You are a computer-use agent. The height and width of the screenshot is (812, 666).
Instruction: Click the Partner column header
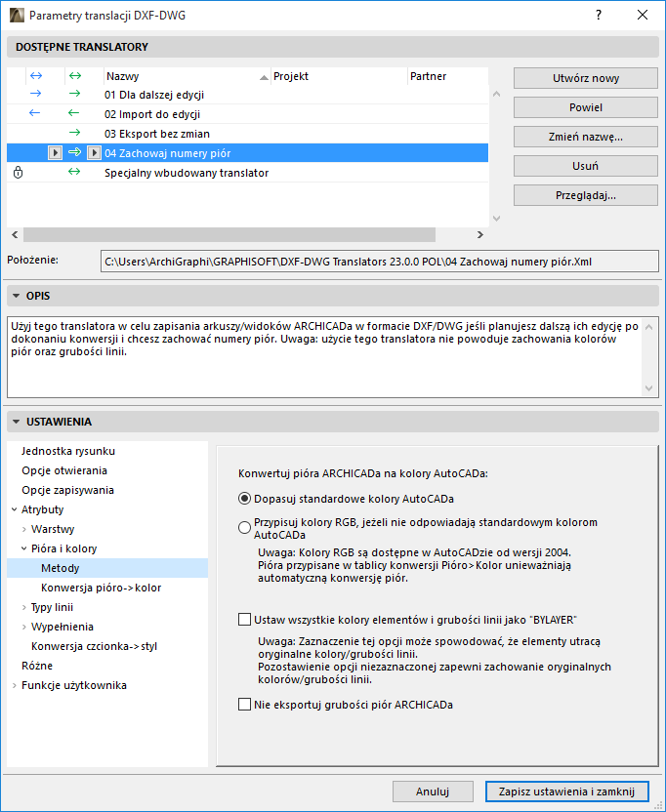coord(448,76)
